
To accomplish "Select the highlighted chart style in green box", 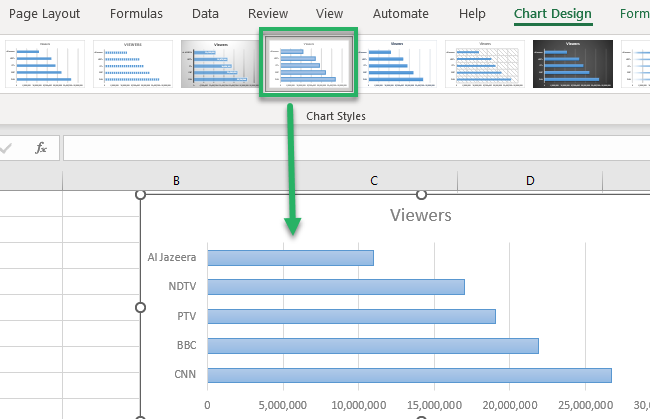I will (x=308, y=63).
